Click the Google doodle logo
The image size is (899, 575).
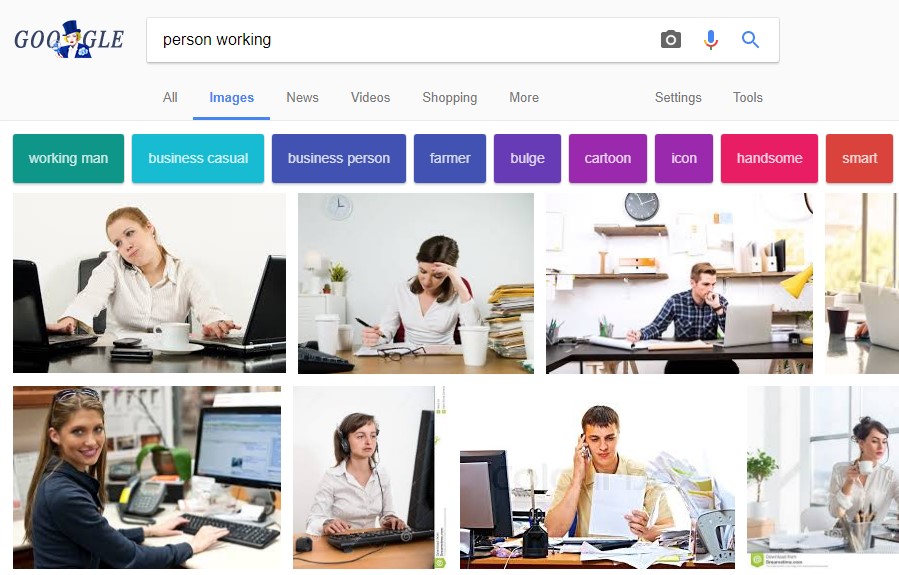pos(69,39)
